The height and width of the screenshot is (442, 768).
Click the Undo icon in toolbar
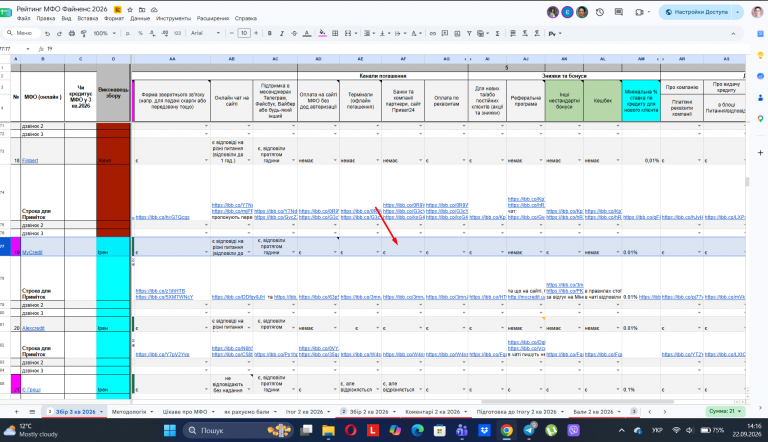[x=48, y=33]
